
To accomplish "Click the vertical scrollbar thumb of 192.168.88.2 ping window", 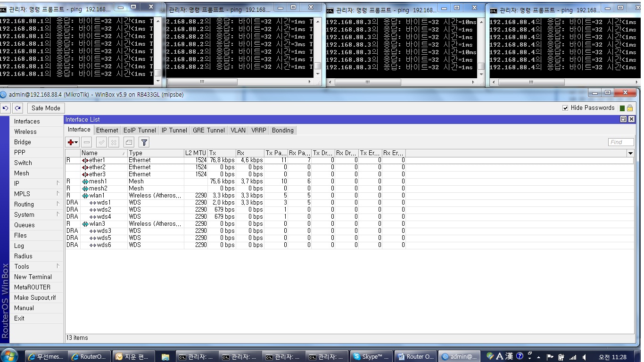I will 318,66.
